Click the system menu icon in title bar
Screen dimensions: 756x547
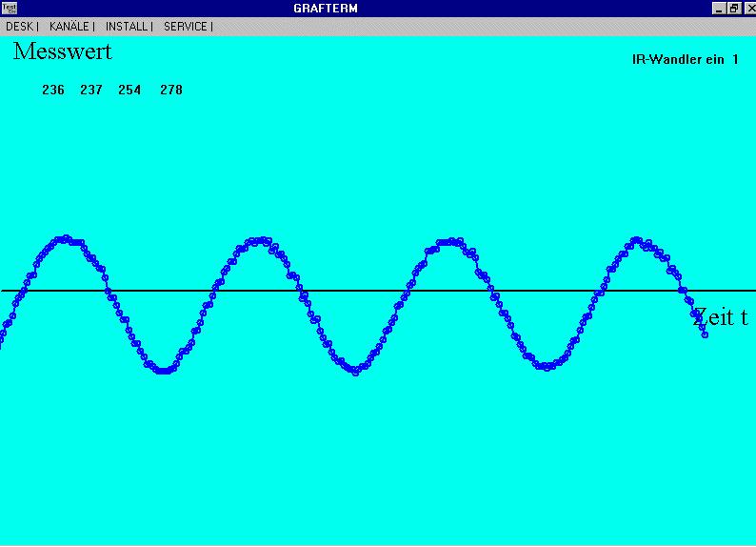point(9,8)
